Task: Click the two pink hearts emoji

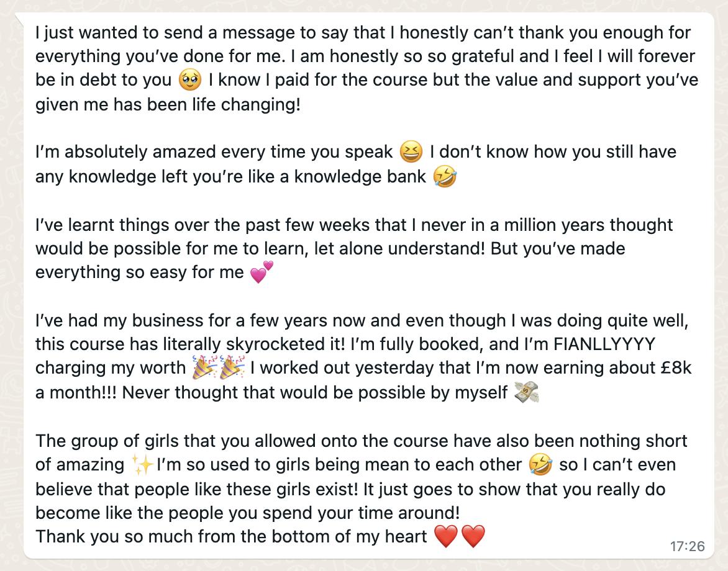Action: click(x=262, y=272)
